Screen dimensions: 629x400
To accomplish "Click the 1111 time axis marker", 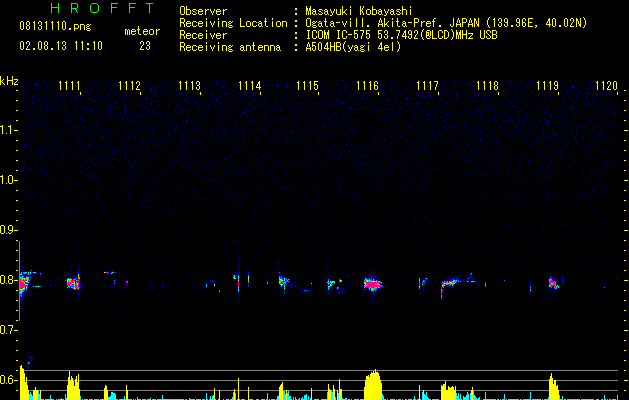I will (x=69, y=86).
